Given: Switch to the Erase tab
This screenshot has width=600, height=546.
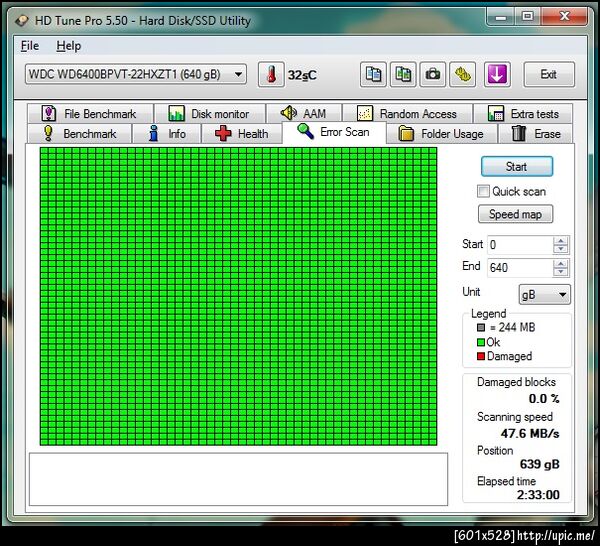Looking at the screenshot, I should click(x=536, y=134).
